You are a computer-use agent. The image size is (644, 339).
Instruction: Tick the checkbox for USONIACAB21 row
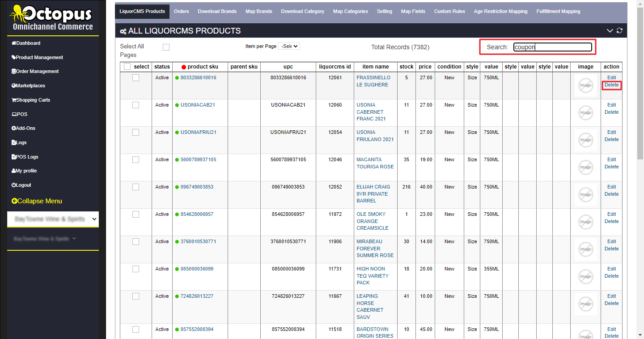[x=136, y=105]
